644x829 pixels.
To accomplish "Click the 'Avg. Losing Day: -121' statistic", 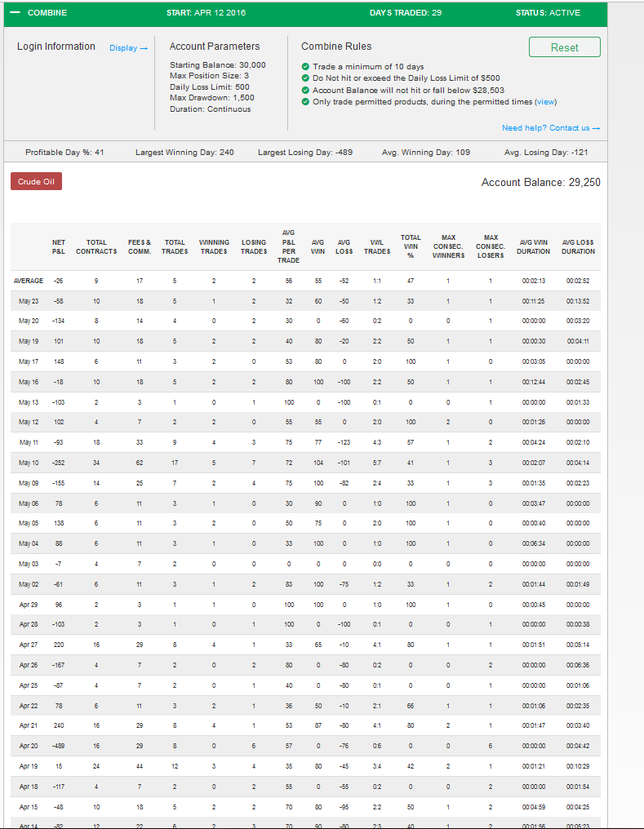I will pos(546,153).
